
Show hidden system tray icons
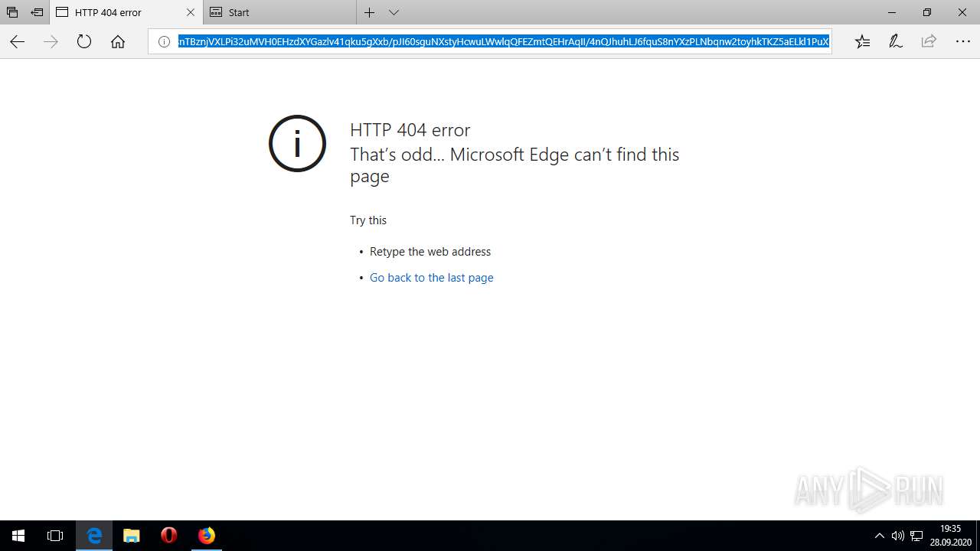click(x=879, y=536)
